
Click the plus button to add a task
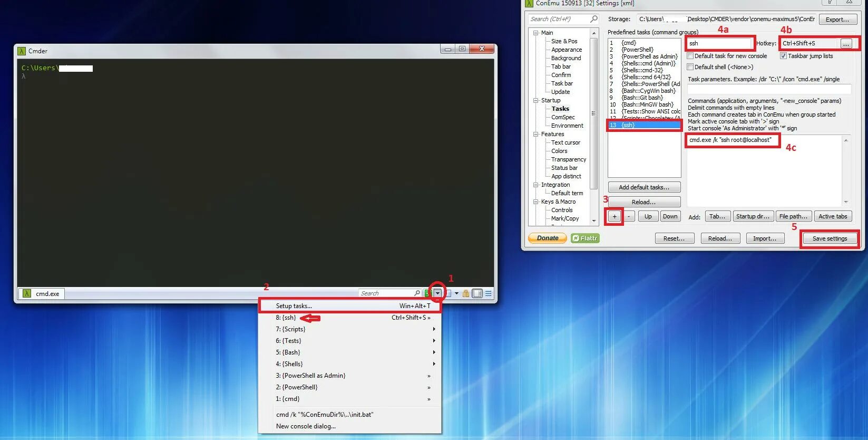click(x=614, y=216)
